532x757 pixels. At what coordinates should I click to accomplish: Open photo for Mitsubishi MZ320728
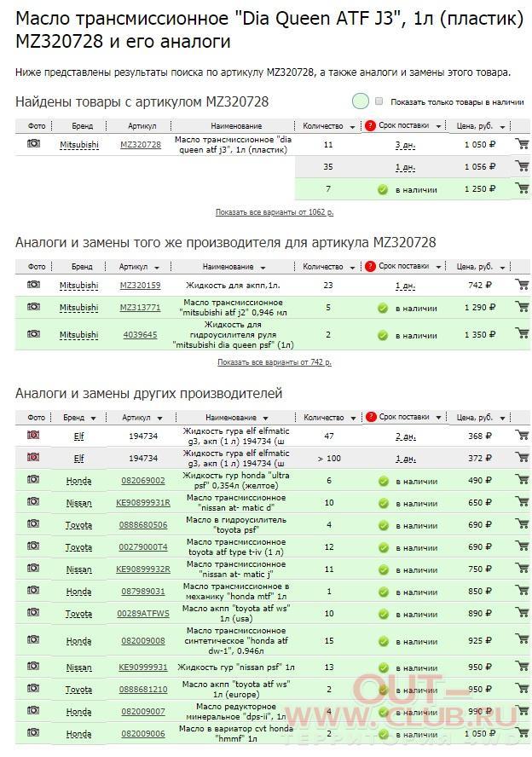(x=33, y=143)
